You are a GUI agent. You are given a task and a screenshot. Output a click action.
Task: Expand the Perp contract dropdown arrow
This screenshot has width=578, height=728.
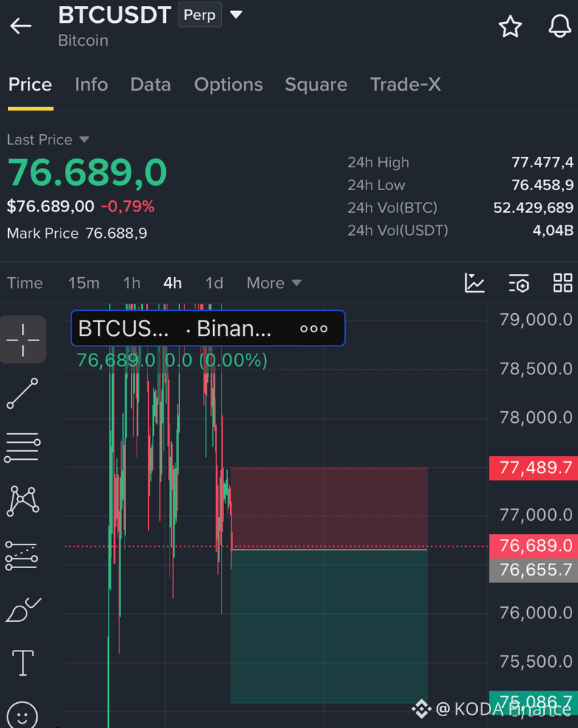point(236,15)
